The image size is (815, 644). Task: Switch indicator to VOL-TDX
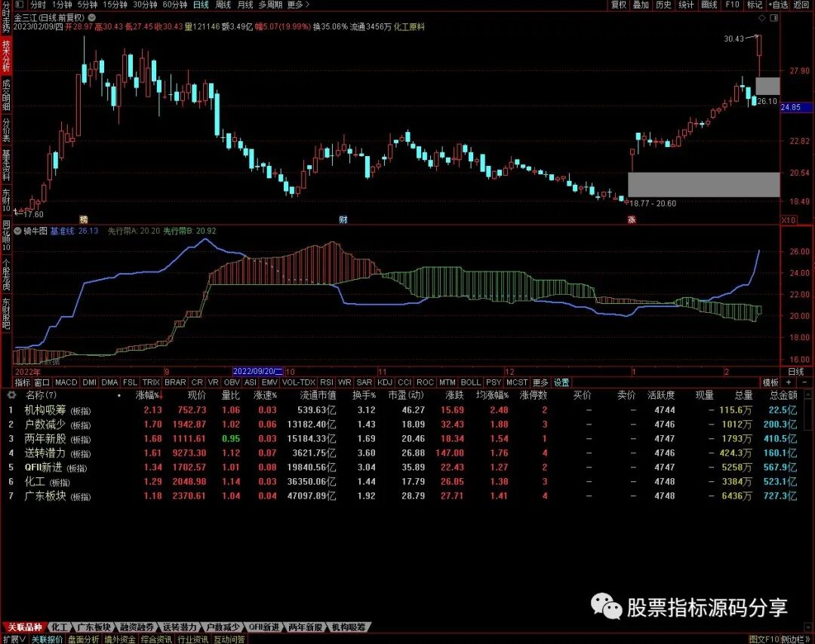(299, 382)
